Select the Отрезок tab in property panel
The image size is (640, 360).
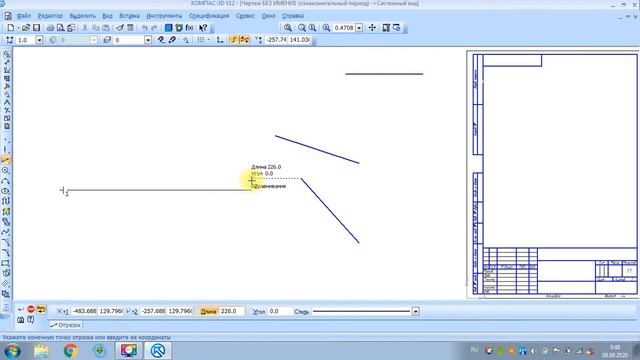coord(66,325)
